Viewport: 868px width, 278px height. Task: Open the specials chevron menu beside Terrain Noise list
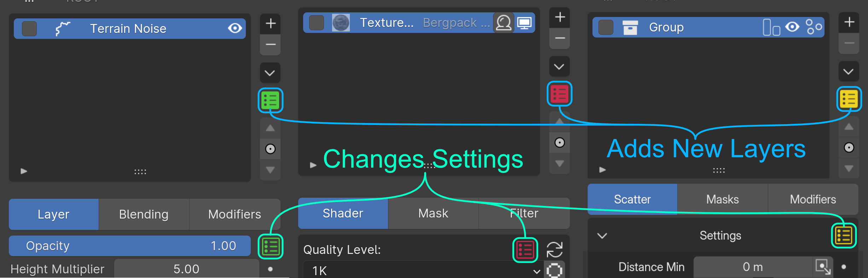click(270, 73)
